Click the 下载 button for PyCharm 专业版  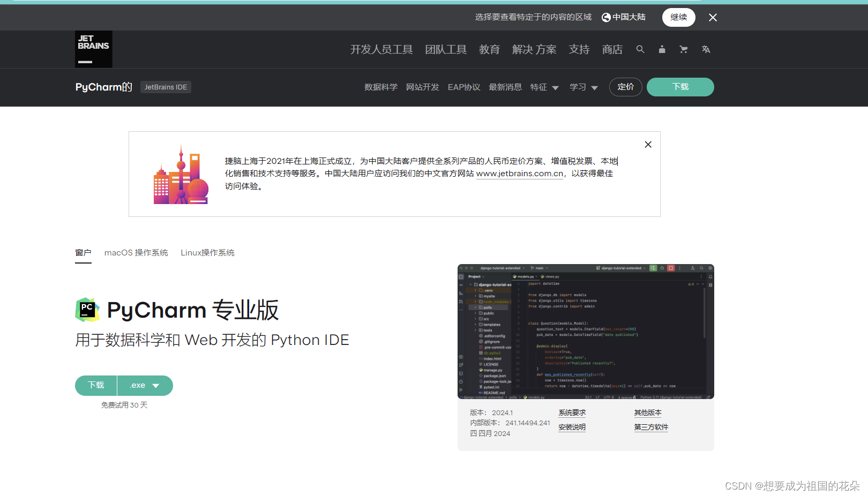(x=96, y=386)
